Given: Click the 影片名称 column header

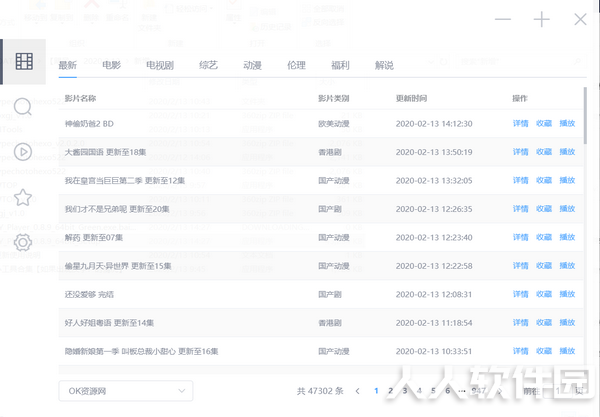Looking at the screenshot, I should 80,98.
